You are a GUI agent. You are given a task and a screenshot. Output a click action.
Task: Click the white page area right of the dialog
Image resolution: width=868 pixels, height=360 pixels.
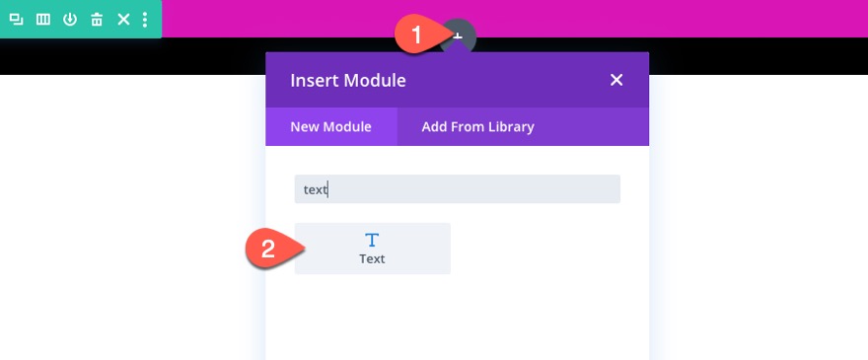coord(759,217)
